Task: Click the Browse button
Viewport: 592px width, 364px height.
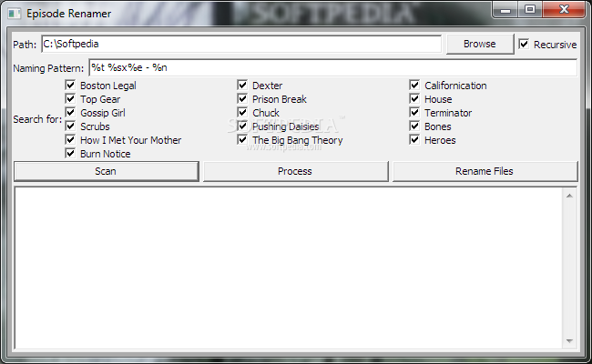Action: (480, 44)
